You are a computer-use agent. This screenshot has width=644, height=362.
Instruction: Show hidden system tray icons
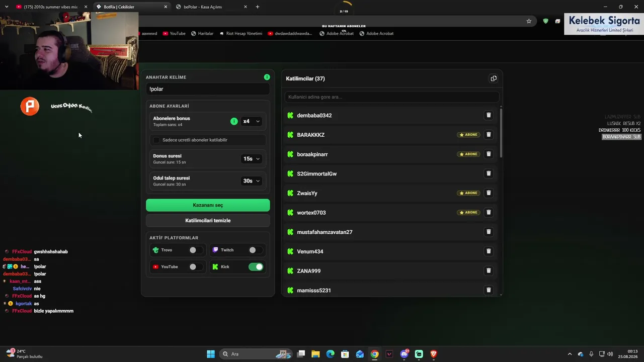tap(570, 354)
